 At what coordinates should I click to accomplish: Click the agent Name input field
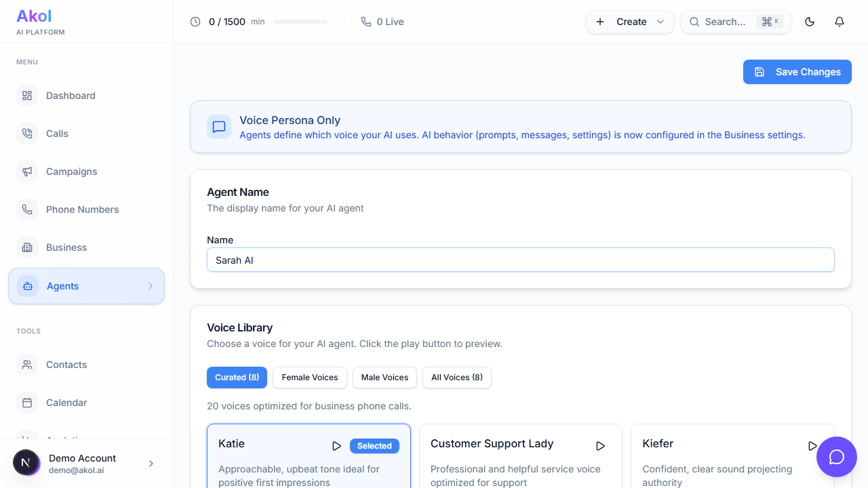pos(520,260)
